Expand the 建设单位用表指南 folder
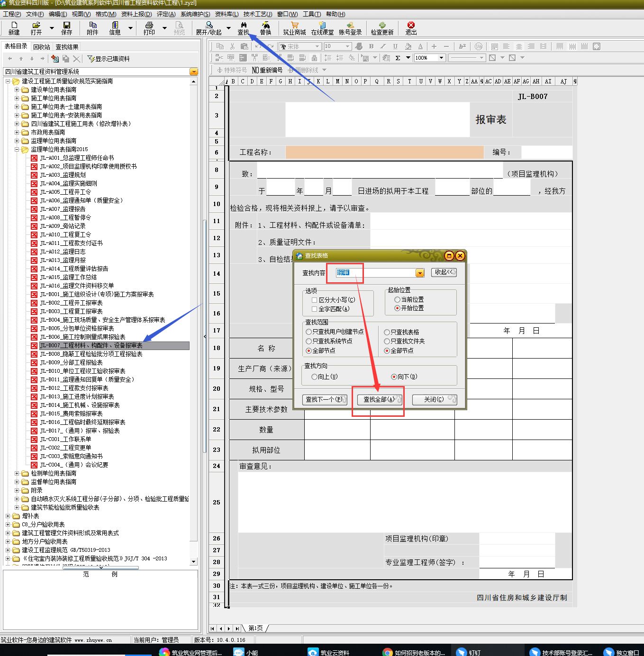 click(x=17, y=90)
